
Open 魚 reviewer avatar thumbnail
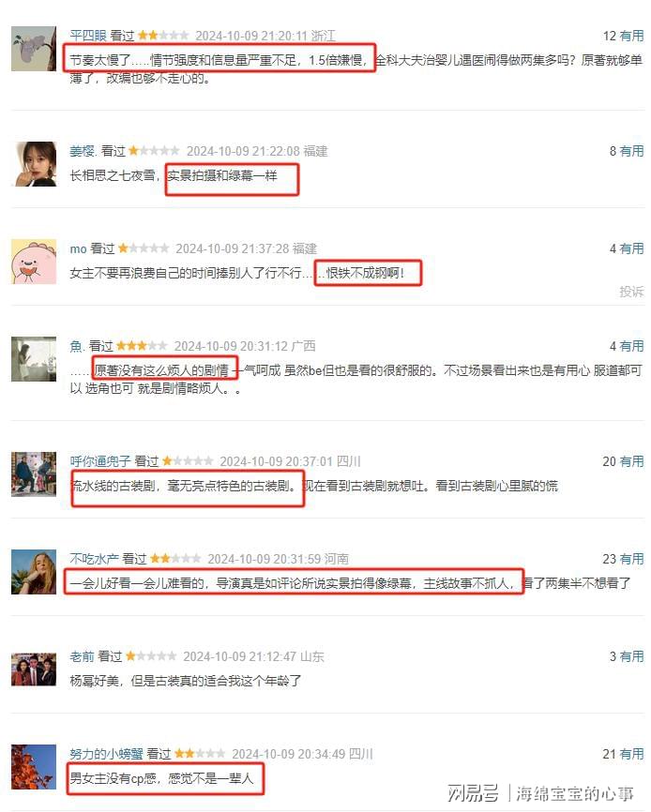click(34, 359)
